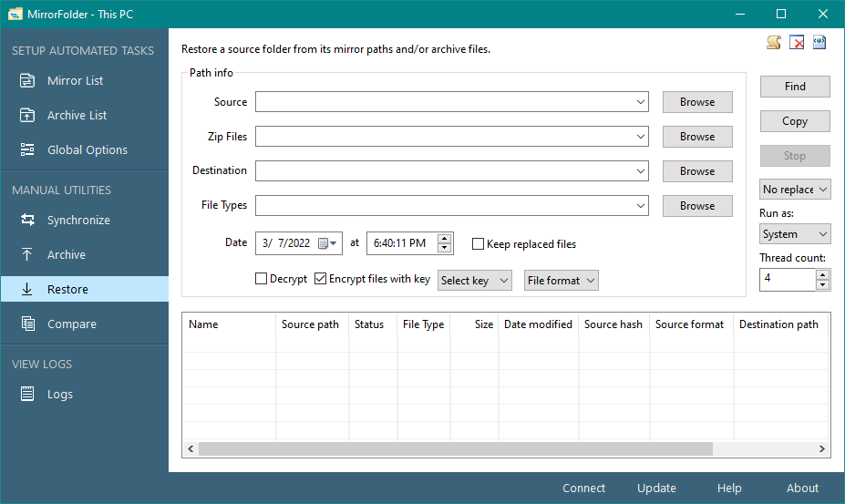845x504 pixels.
Task: Click the Find button
Action: click(x=795, y=87)
